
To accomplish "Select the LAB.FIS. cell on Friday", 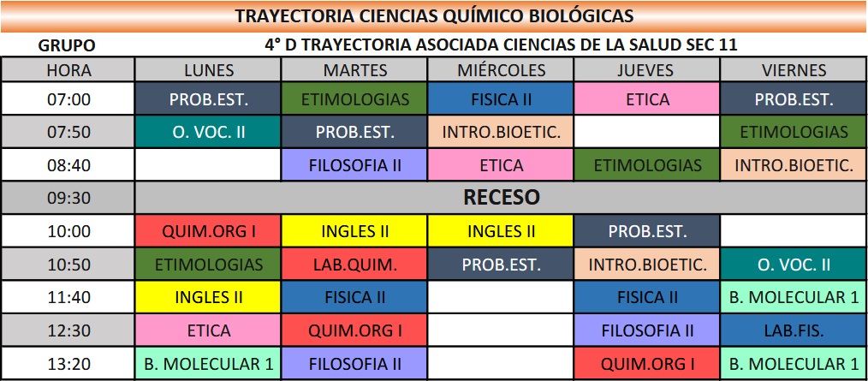I will [x=794, y=330].
